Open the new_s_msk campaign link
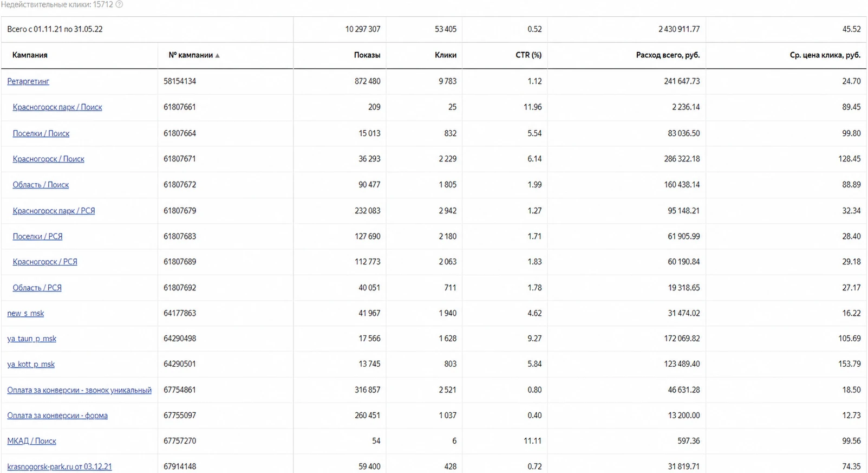868x473 pixels. [x=25, y=313]
